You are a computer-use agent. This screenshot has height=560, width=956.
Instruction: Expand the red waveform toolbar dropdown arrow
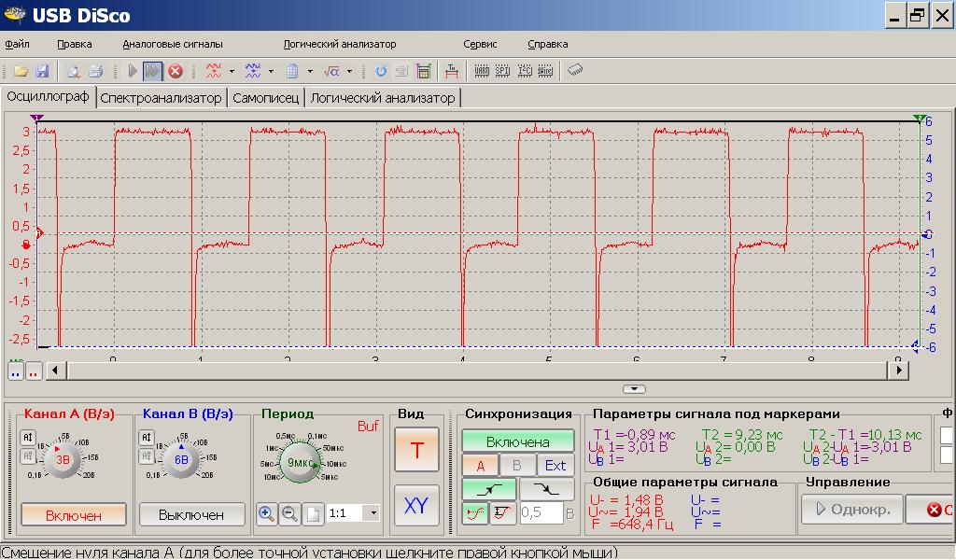232,71
